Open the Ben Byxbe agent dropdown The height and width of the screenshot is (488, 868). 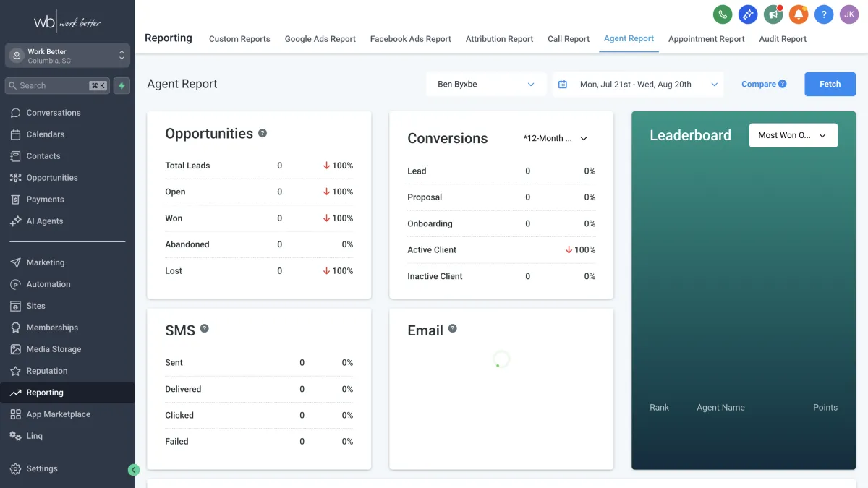point(485,84)
